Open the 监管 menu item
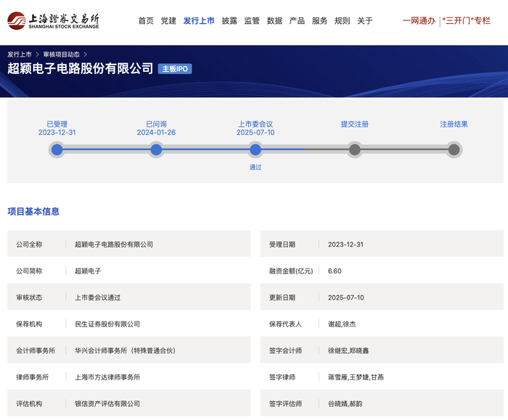The height and width of the screenshot is (420, 508). coord(252,21)
